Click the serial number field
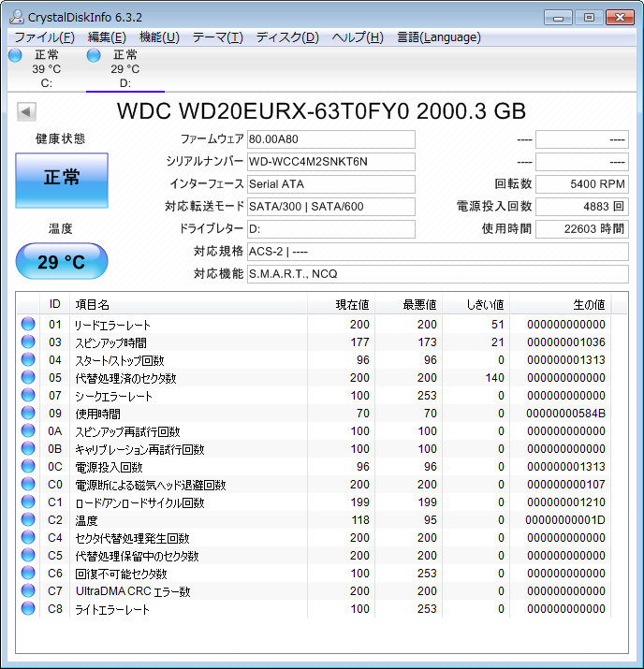 click(x=330, y=162)
